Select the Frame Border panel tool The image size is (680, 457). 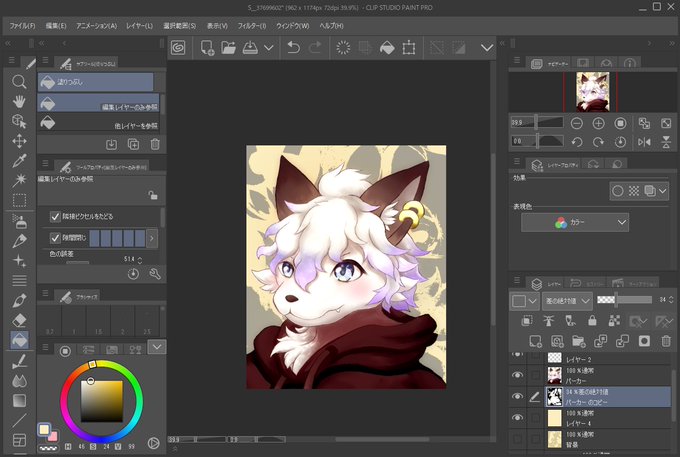19,440
